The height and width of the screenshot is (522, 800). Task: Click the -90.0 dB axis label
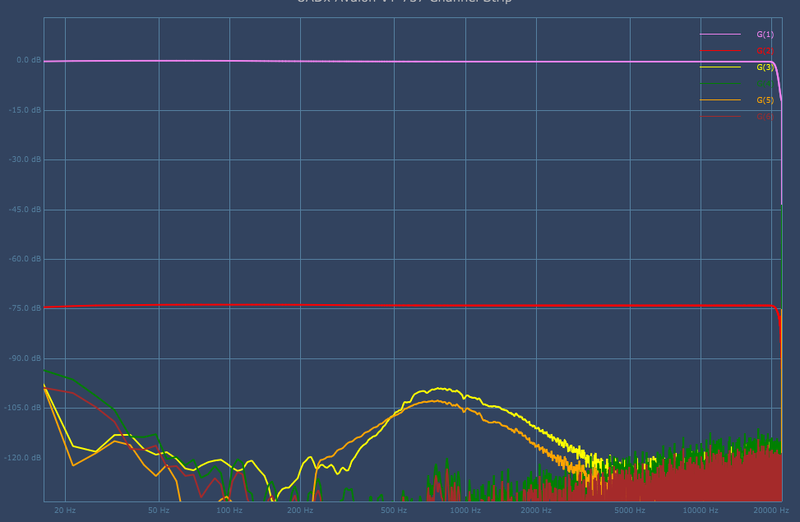point(25,358)
